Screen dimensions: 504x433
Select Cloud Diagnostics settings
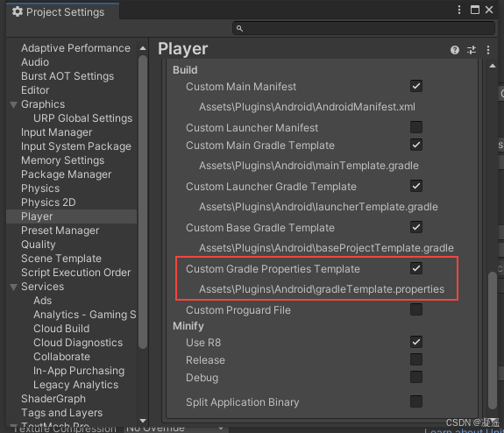point(78,343)
